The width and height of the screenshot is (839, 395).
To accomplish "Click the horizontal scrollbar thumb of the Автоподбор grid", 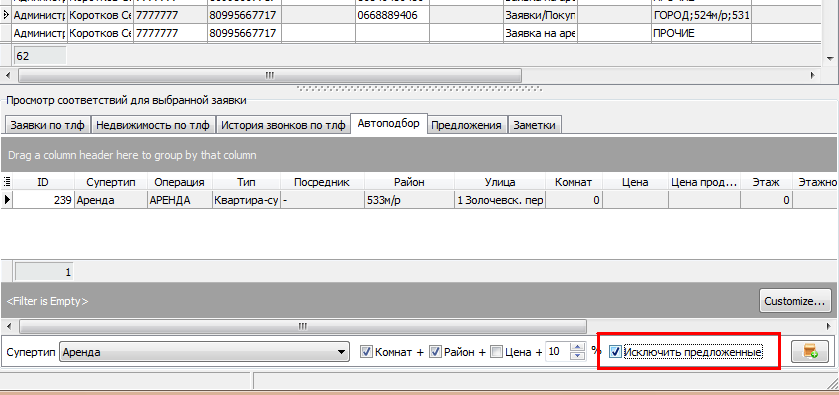I will [x=303, y=326].
